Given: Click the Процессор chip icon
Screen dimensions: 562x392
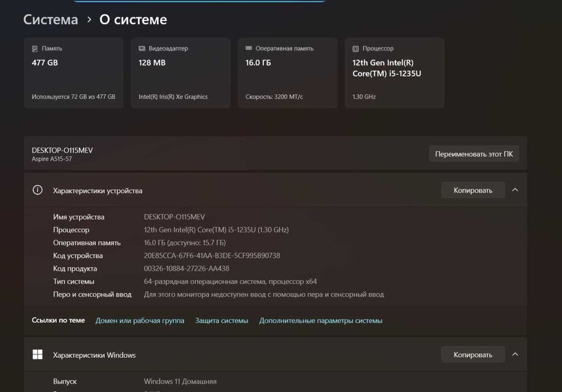Looking at the screenshot, I should pos(356,49).
